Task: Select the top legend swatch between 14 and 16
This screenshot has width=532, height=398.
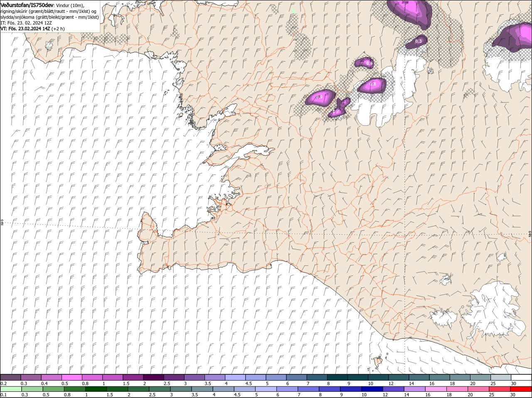Action: tap(419, 378)
